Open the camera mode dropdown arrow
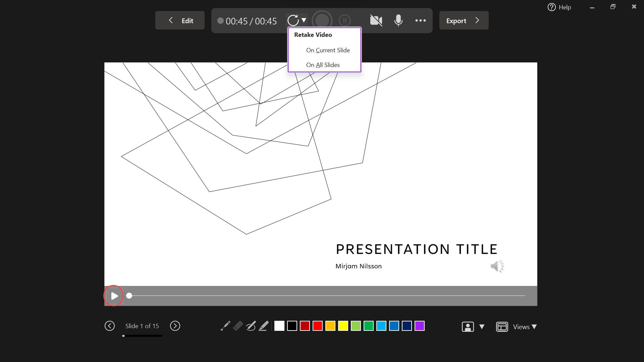The width and height of the screenshot is (644, 362). [x=482, y=326]
